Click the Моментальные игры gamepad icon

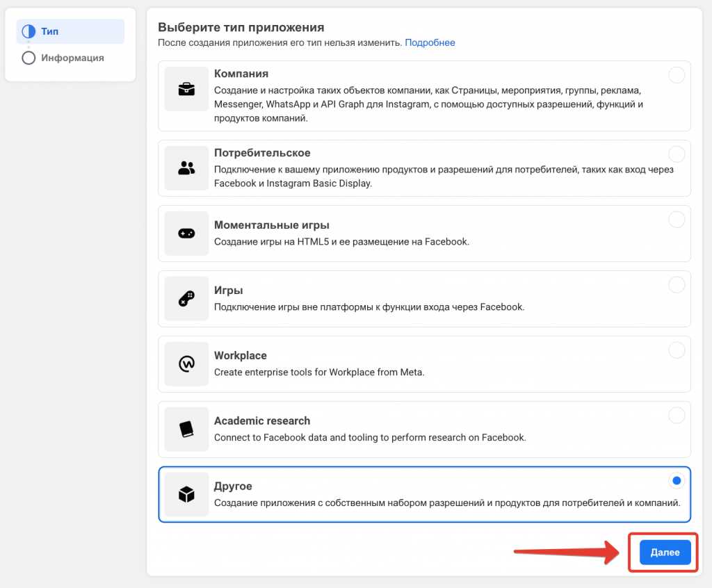(x=186, y=234)
